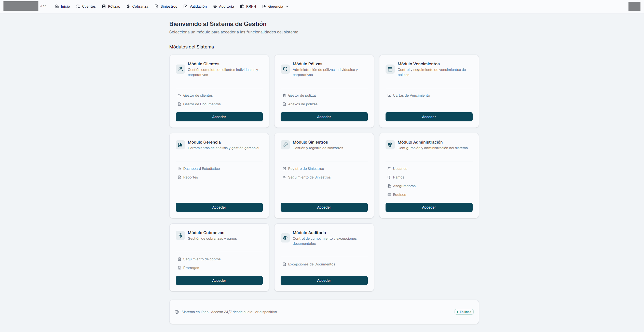Open the Dashboard Estadístico link
Image resolution: width=644 pixels, height=332 pixels.
(201, 169)
